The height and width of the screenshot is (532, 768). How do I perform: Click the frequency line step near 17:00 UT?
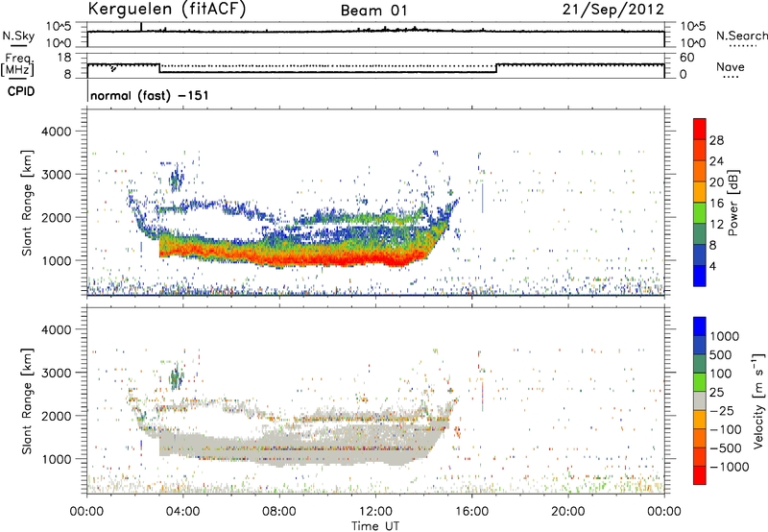(x=496, y=68)
